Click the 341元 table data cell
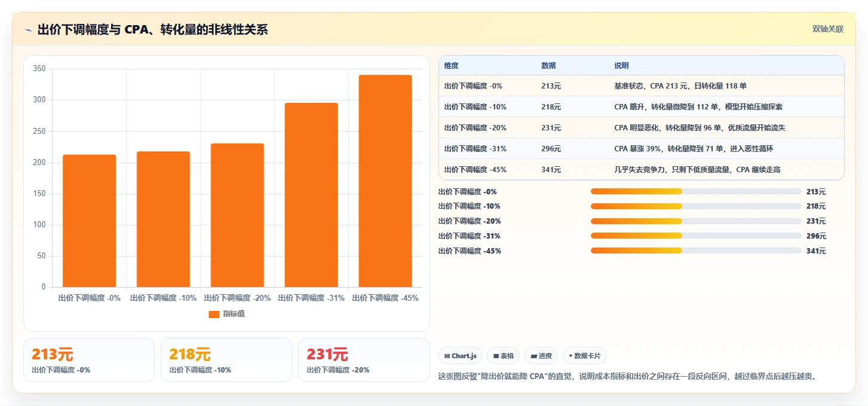 click(x=551, y=170)
